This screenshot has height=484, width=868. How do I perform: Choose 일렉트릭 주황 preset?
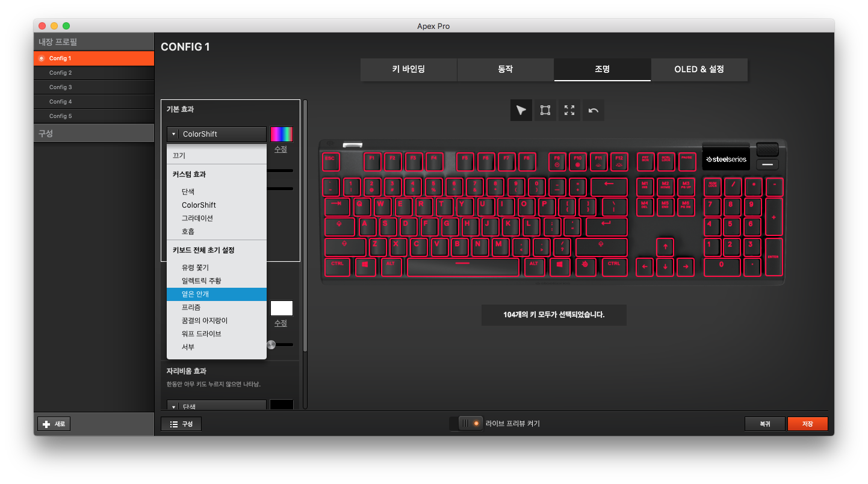click(x=217, y=281)
